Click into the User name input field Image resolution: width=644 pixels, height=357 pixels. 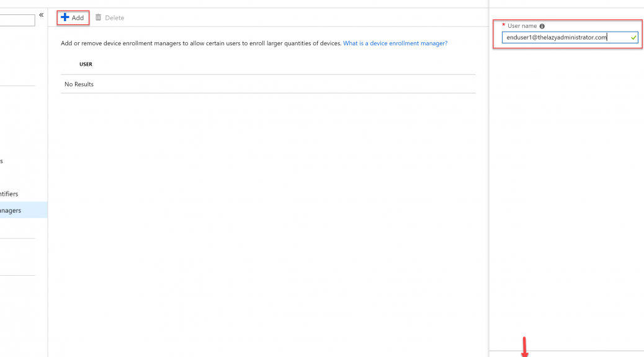pos(570,37)
